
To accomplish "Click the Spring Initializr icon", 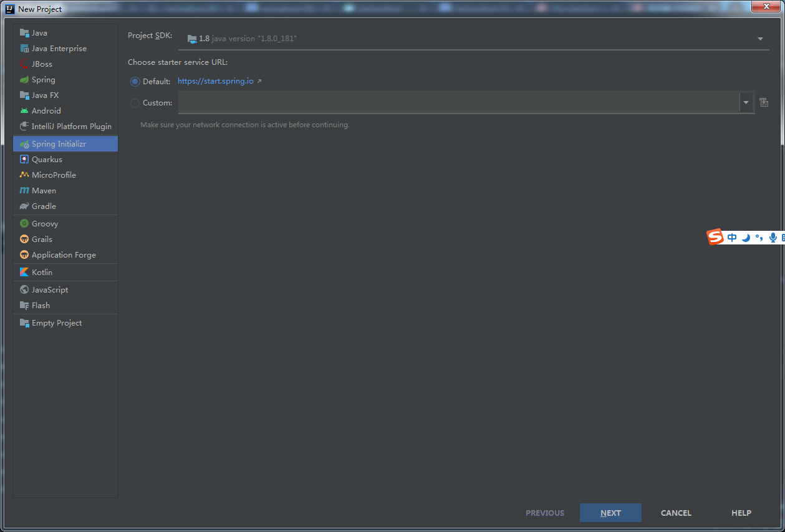I will pos(24,144).
